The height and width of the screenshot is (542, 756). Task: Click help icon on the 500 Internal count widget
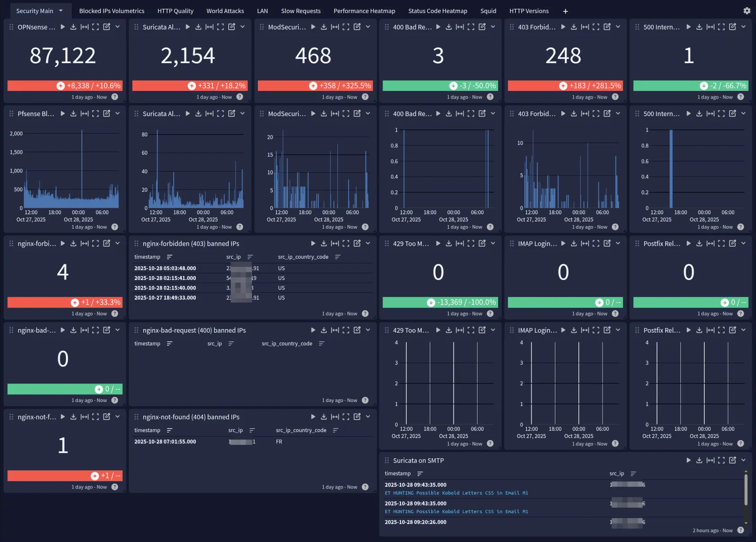(x=740, y=97)
